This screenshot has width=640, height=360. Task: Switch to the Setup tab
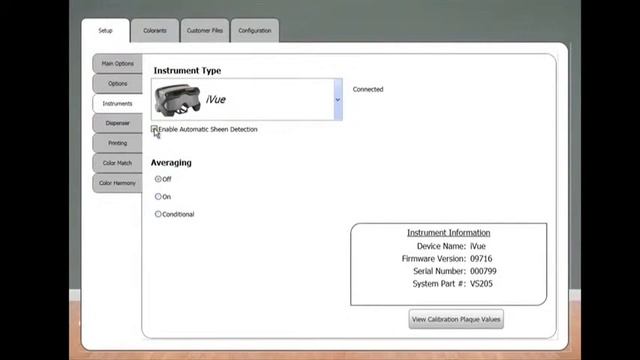click(x=105, y=31)
